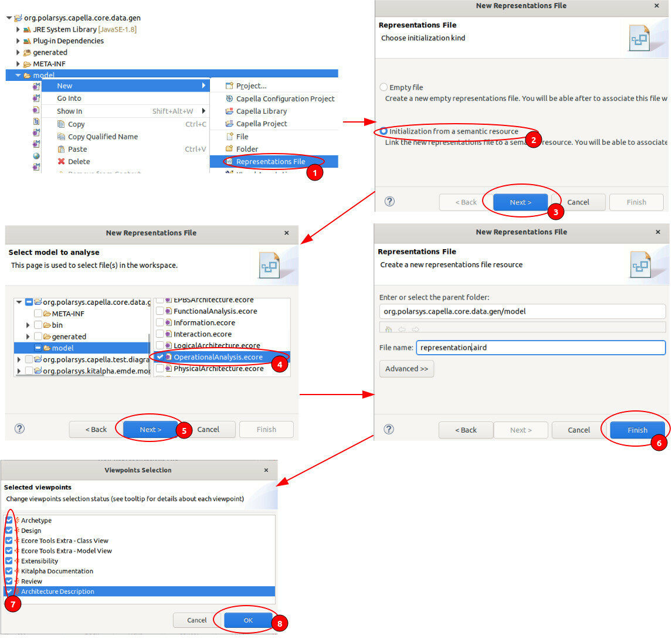The image size is (672, 639).
Task: Click the Interaction.ecore file icon
Action: tap(168, 334)
